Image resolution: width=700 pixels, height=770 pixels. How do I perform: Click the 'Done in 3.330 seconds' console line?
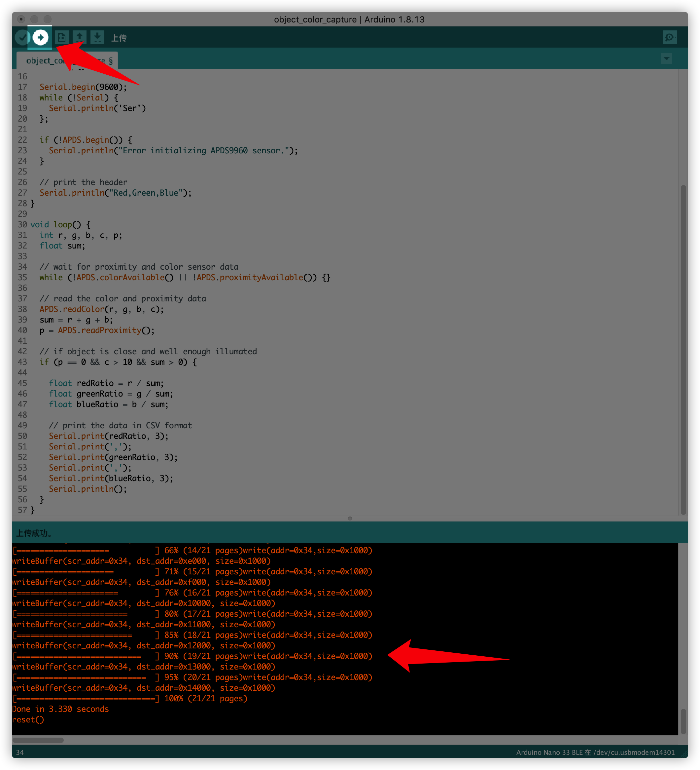(60, 709)
